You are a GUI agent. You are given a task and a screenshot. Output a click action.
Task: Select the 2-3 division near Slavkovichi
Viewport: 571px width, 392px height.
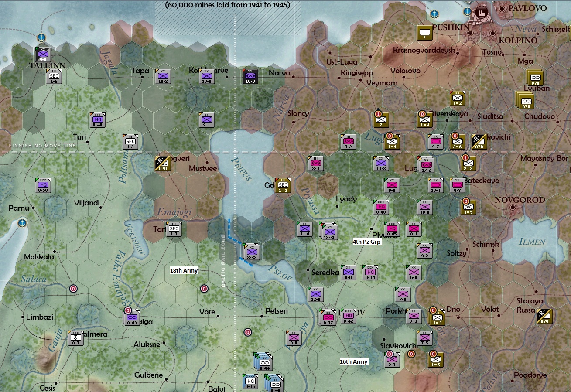tap(392, 360)
